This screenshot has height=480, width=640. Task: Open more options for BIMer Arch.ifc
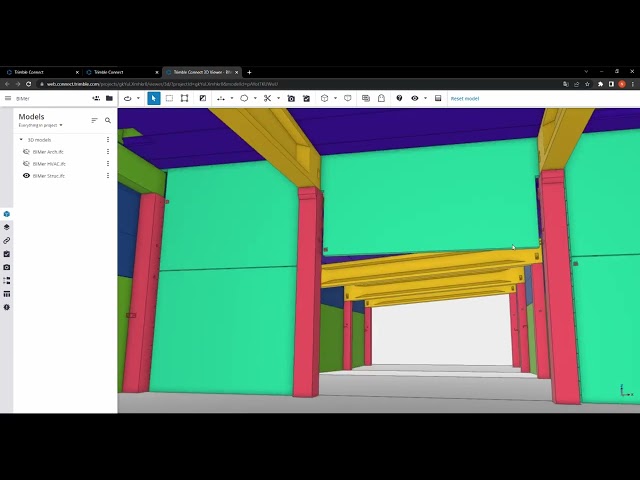[108, 151]
